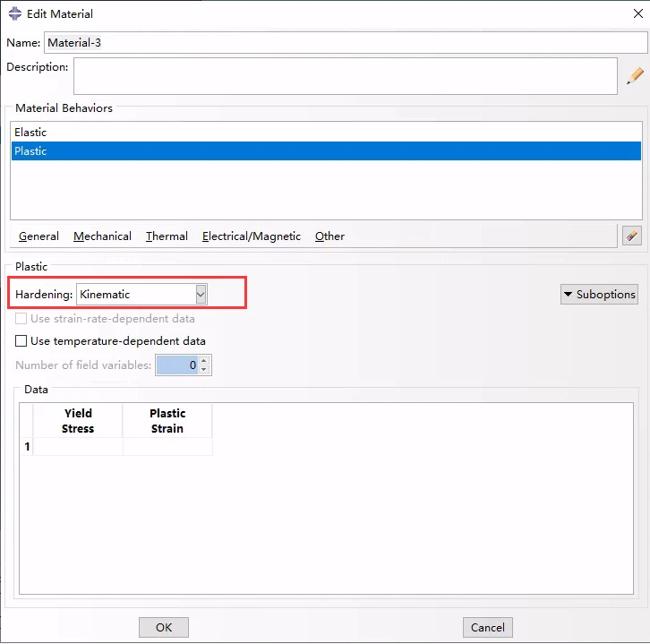Image resolution: width=650 pixels, height=644 pixels.
Task: Click the Number of field variables input
Action: click(177, 365)
